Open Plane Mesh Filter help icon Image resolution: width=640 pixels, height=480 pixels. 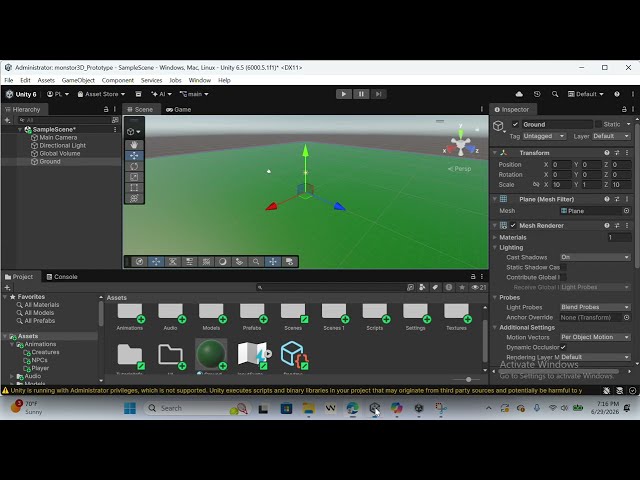pos(607,199)
